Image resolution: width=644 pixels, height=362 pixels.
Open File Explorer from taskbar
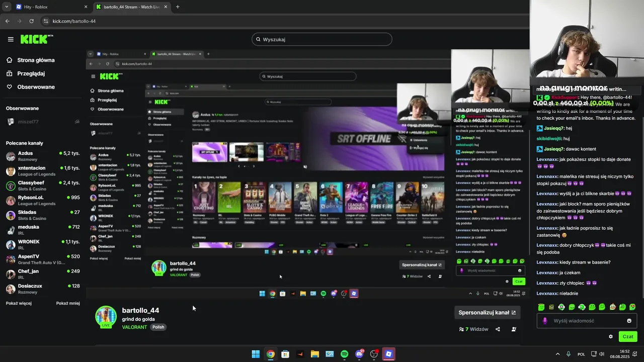[x=315, y=354]
